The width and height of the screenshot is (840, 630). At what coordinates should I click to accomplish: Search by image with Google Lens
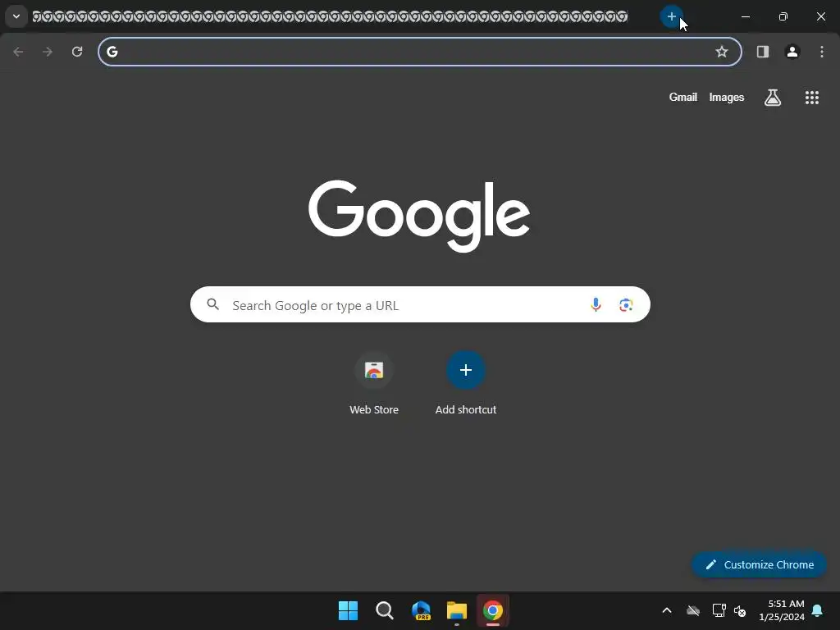click(x=626, y=305)
